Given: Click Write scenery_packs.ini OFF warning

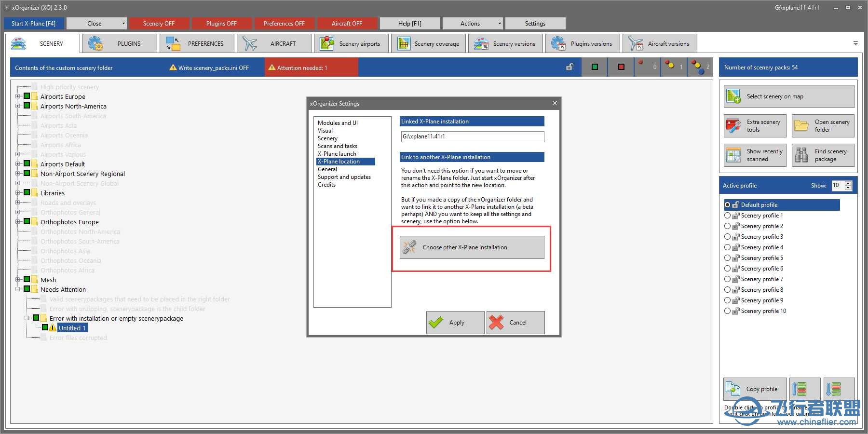Looking at the screenshot, I should pos(209,68).
